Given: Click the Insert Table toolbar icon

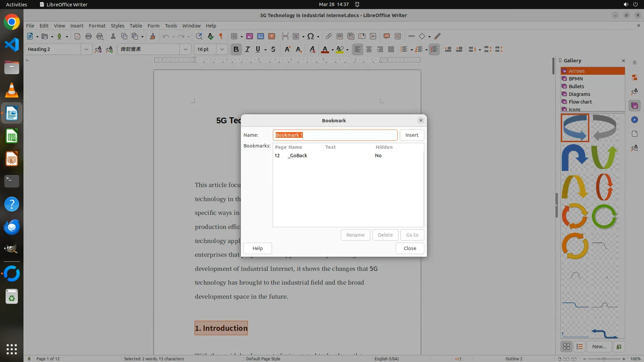Looking at the screenshot, I should point(234,36).
